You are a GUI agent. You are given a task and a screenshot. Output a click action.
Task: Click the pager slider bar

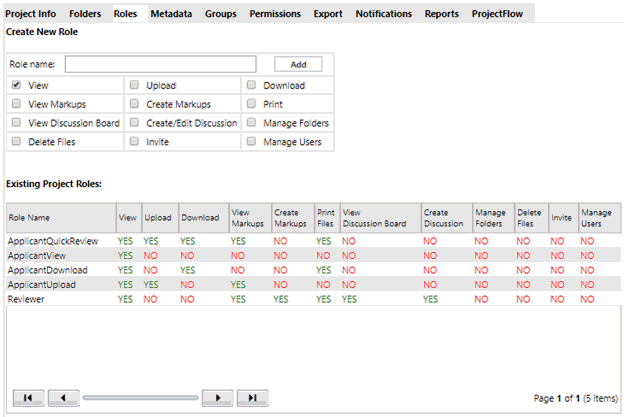coord(140,398)
